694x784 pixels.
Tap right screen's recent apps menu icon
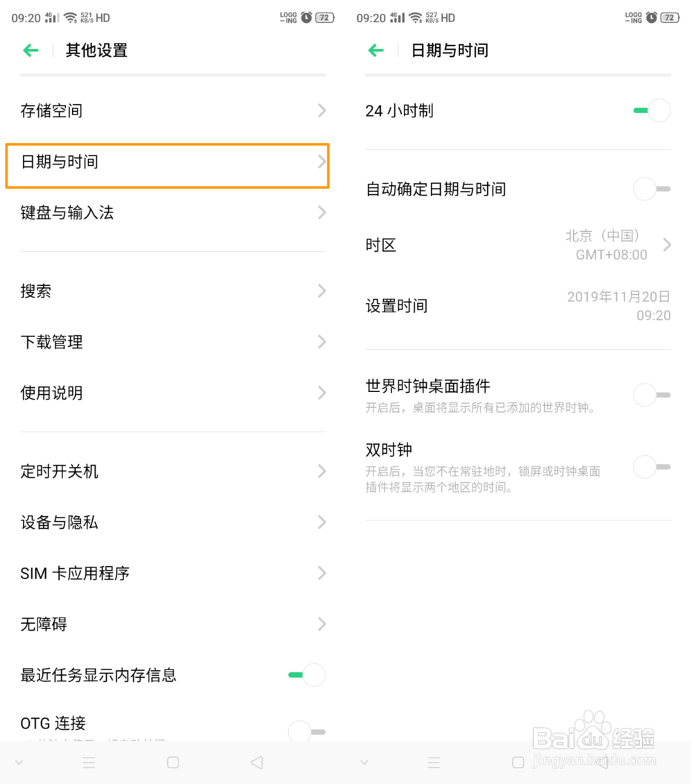[x=434, y=762]
